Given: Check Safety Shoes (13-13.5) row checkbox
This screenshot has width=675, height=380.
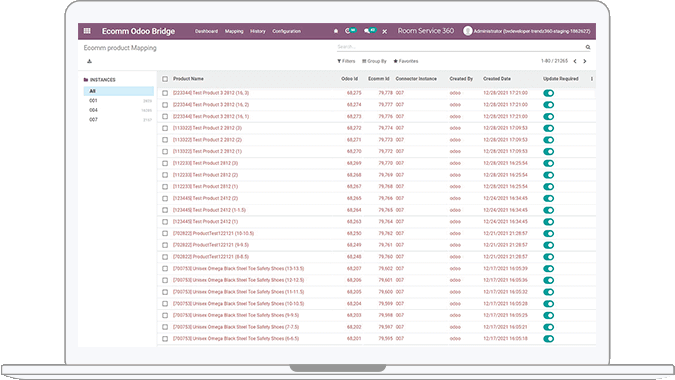Looking at the screenshot, I should coord(165,269).
